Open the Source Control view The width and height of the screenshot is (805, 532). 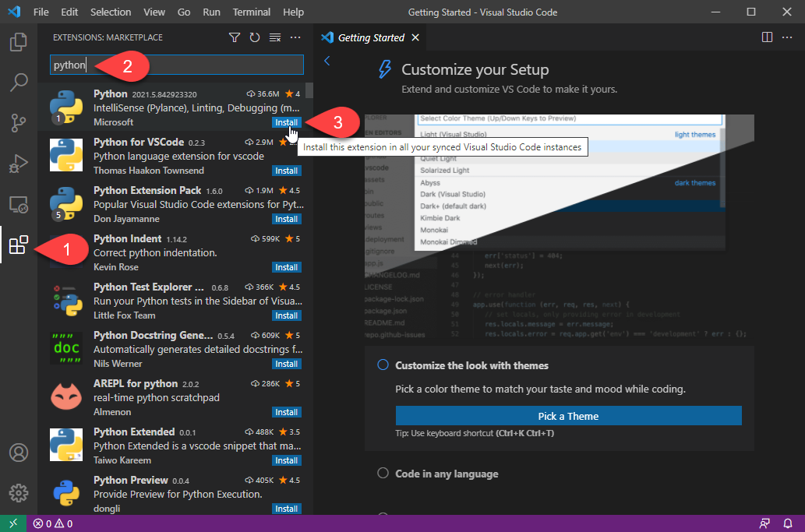pyautogui.click(x=19, y=122)
